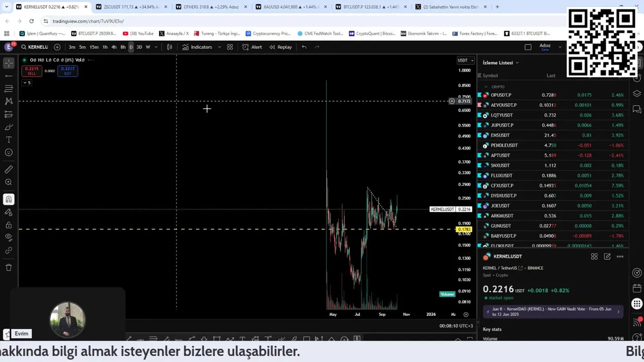Select the text annotation tool
This screenshot has width=644, height=362.
(x=9, y=140)
